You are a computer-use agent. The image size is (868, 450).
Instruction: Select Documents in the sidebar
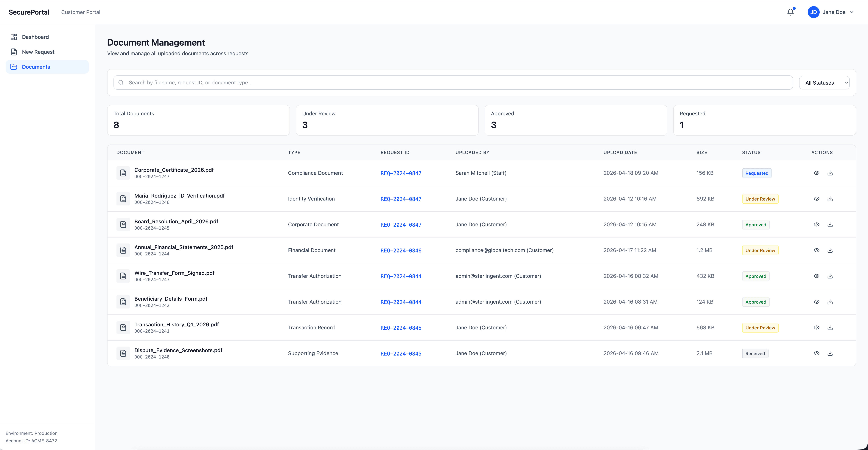[47, 67]
